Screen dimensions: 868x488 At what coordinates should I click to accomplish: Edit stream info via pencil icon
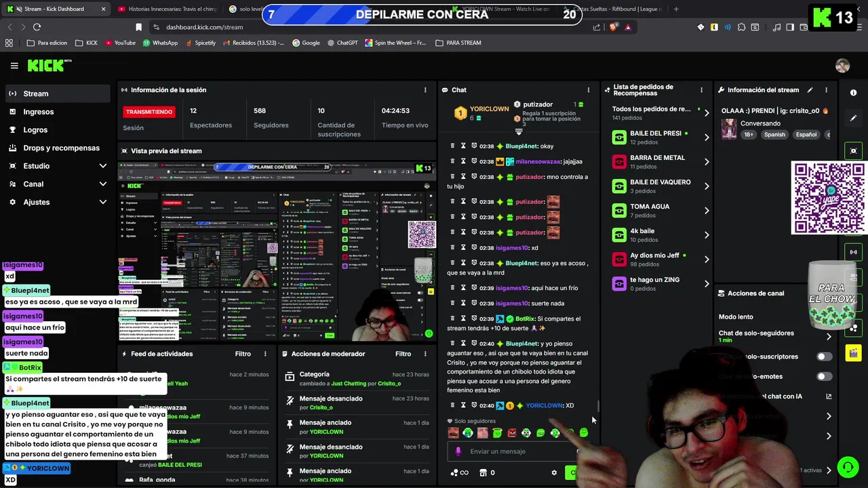(x=810, y=89)
